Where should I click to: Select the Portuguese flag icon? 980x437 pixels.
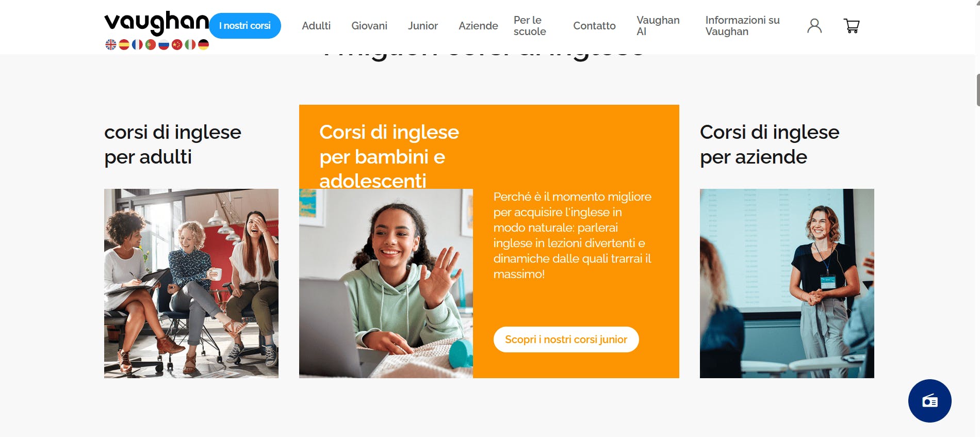151,45
